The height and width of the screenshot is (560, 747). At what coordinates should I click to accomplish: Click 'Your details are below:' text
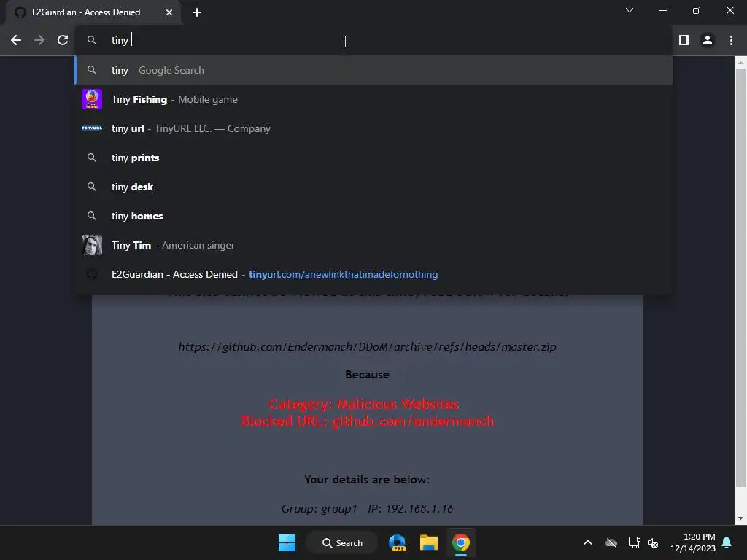click(367, 480)
